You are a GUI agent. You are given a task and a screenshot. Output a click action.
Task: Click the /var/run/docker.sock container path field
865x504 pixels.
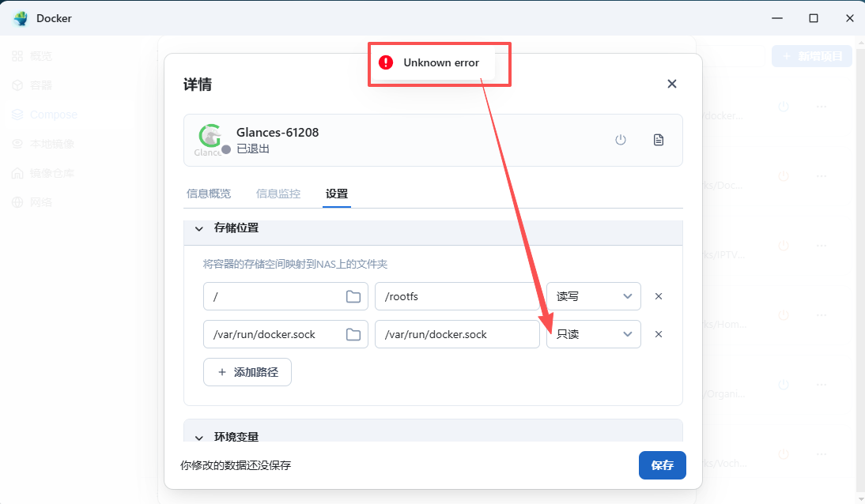click(x=457, y=334)
